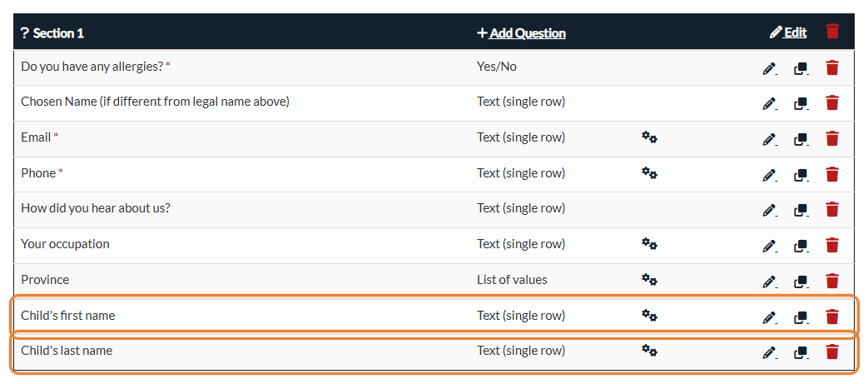Viewport: 868px width, 384px height.
Task: Click the Section 1 Edit link
Action: point(788,32)
